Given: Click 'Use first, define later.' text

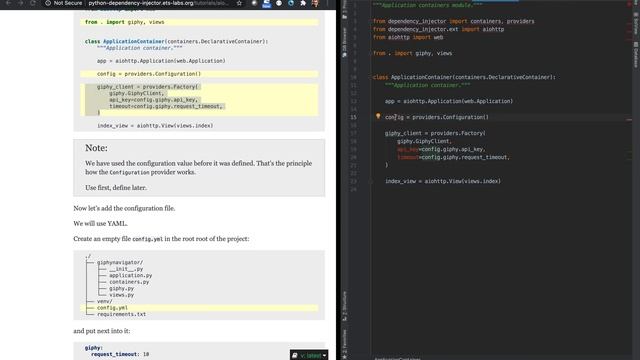Looking at the screenshot, I should pos(116,188).
